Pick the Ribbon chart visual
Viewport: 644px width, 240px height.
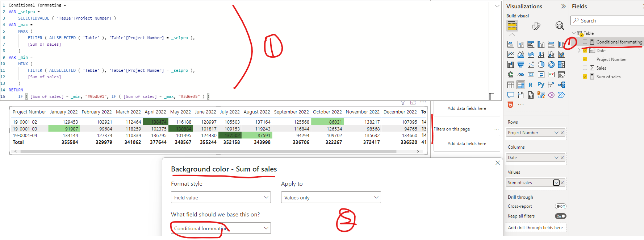561,54
